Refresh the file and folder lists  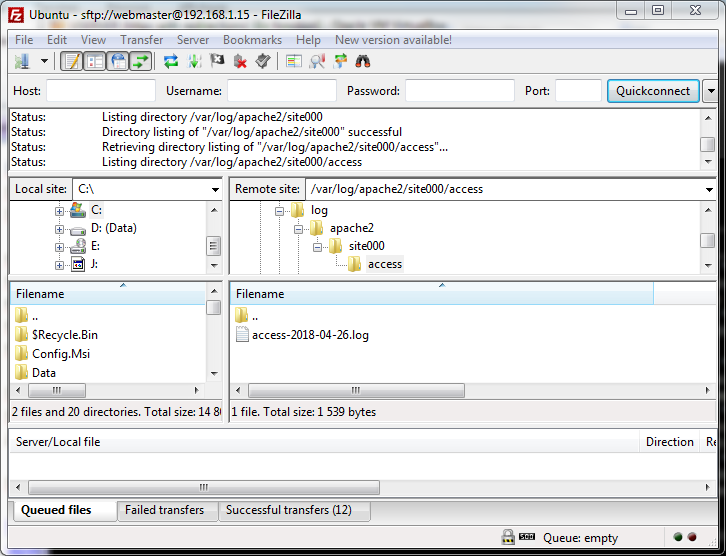pos(171,61)
